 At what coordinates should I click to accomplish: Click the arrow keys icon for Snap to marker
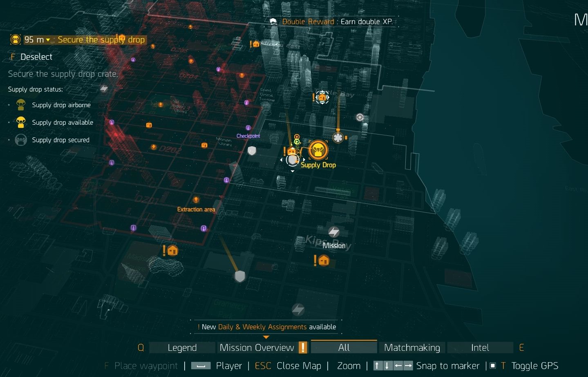(393, 366)
